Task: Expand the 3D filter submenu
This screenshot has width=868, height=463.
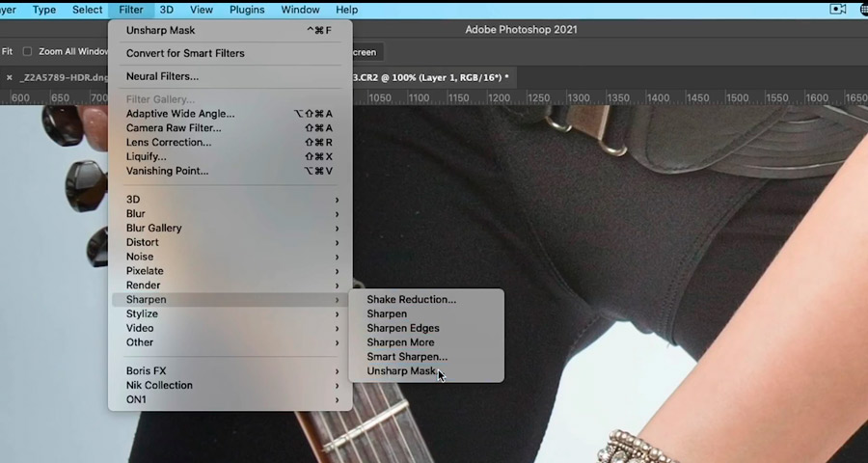Action: tap(230, 200)
